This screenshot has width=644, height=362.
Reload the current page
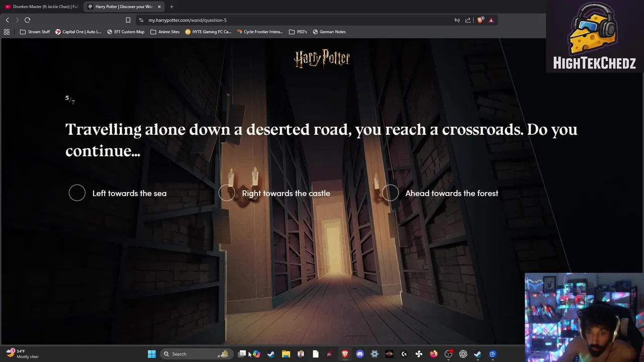[27, 20]
